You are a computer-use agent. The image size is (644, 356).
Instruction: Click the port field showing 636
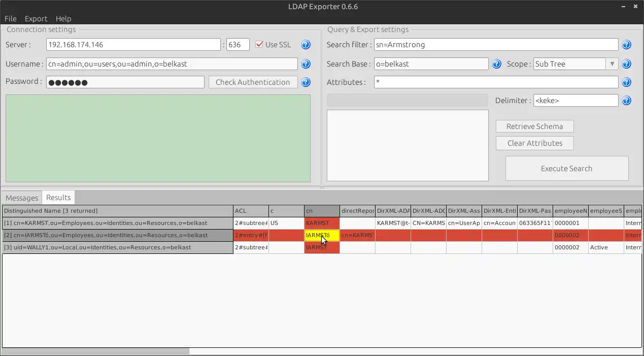[x=238, y=45]
